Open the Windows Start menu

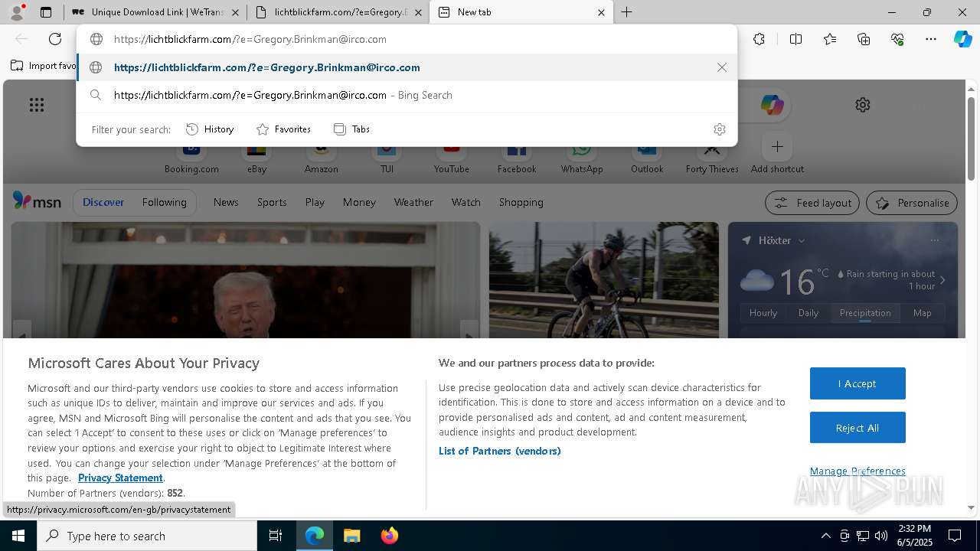(18, 536)
